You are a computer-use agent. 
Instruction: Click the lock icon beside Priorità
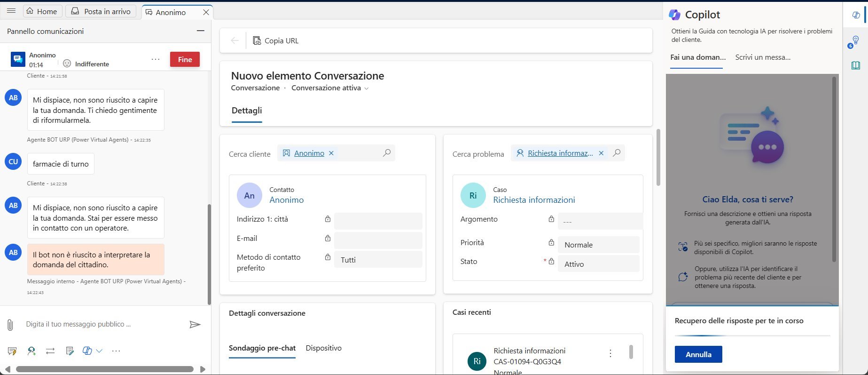point(551,242)
